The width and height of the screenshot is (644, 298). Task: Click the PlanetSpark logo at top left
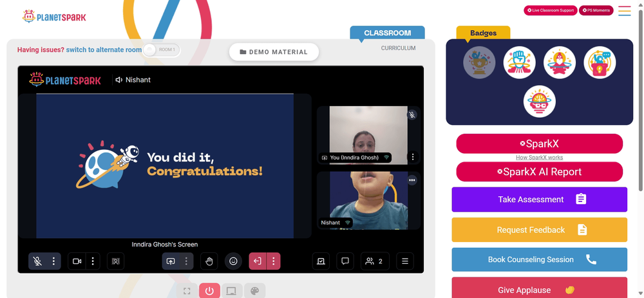tap(54, 17)
